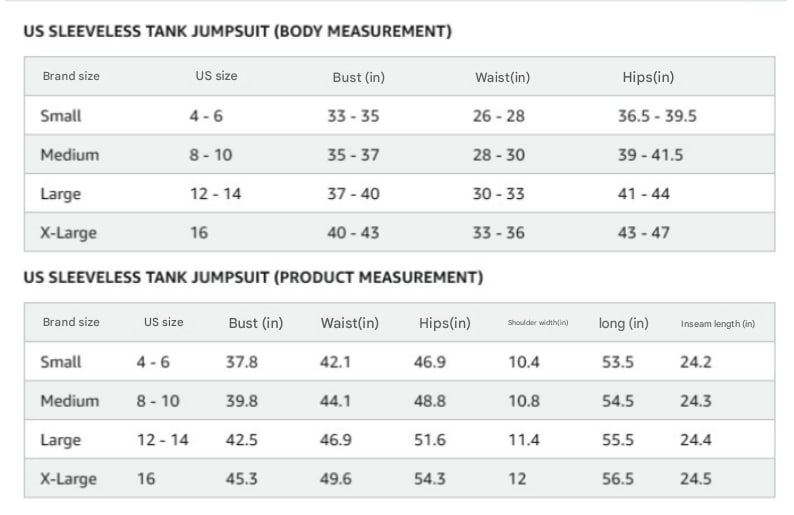Select the 36.5 - 39.5 hips cell
Screen dimensions: 794x515
pyautogui.click(x=657, y=116)
